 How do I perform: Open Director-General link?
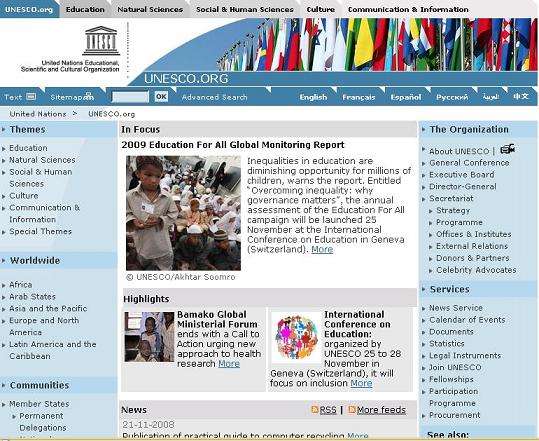[x=462, y=187]
